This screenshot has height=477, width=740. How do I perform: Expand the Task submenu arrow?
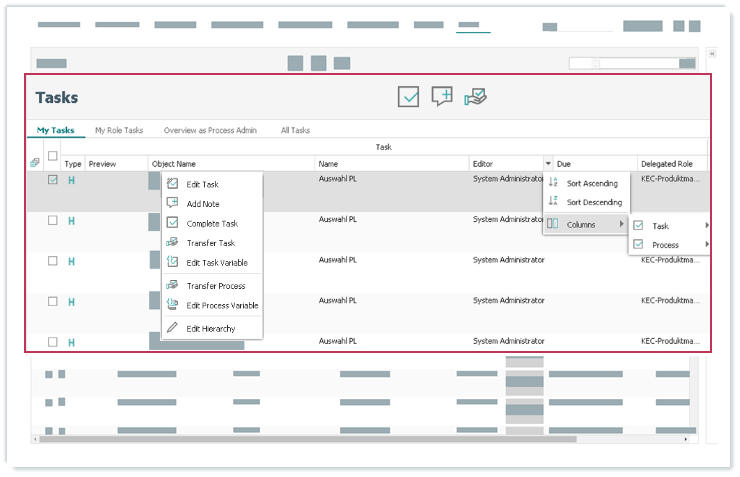[706, 226]
